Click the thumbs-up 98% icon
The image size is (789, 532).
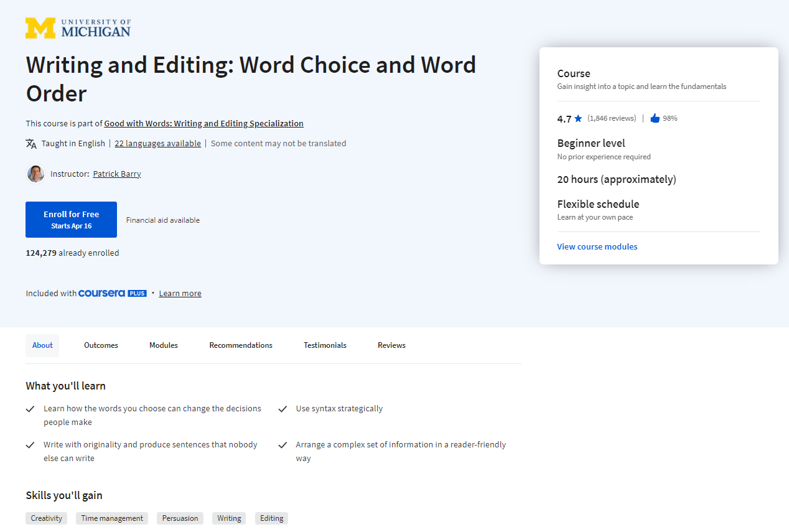click(x=655, y=118)
